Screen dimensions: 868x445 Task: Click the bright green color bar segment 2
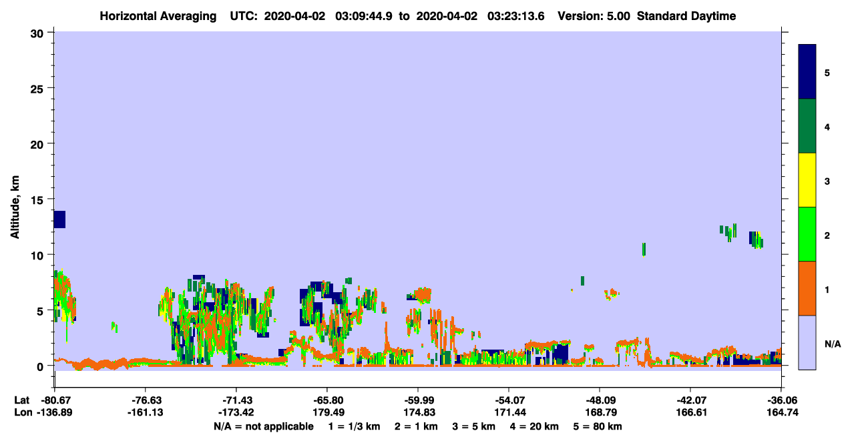[807, 234]
